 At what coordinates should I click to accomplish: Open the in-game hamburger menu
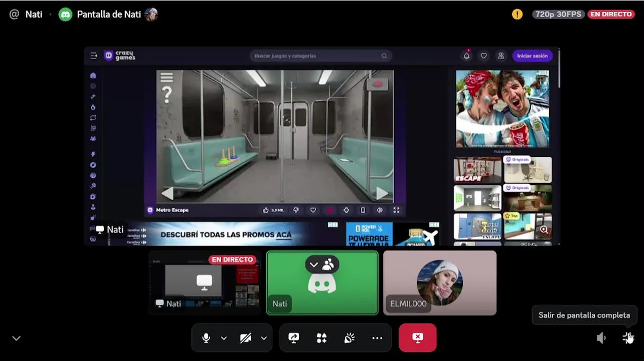pos(167,77)
